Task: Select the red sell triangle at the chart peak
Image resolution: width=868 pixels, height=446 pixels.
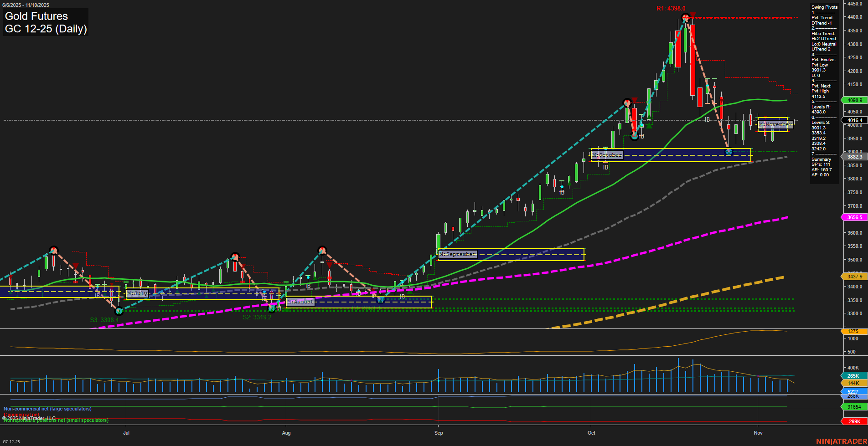Action: tap(693, 15)
